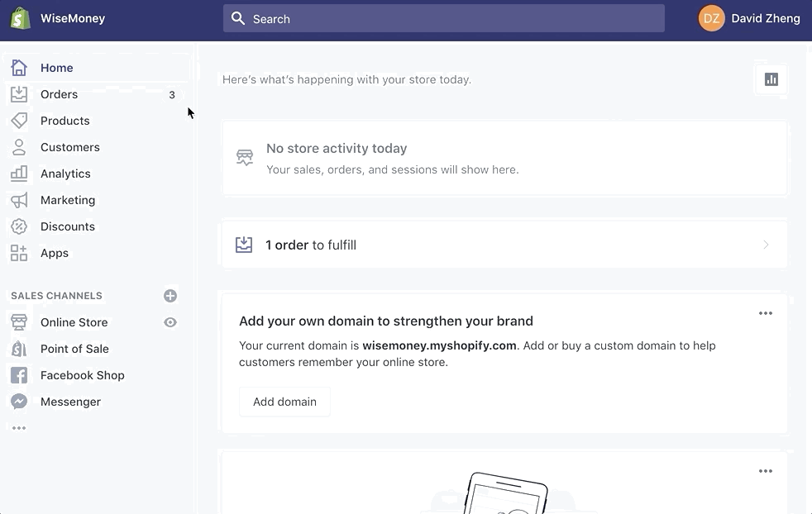The width and height of the screenshot is (812, 514).
Task: Open David Zheng account menu
Action: (766, 19)
